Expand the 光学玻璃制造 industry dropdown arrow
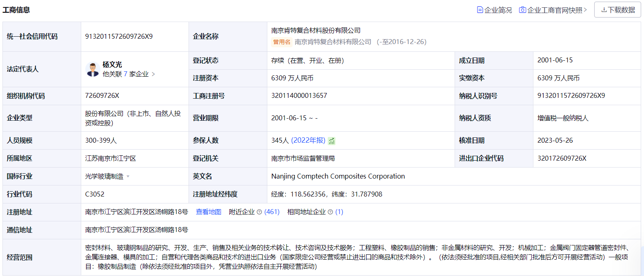This screenshot has width=644, height=276. pos(128,177)
